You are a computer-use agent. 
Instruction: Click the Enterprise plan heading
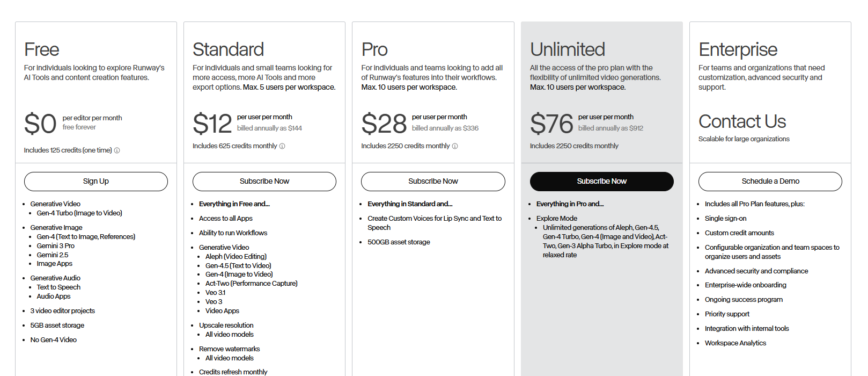[738, 49]
